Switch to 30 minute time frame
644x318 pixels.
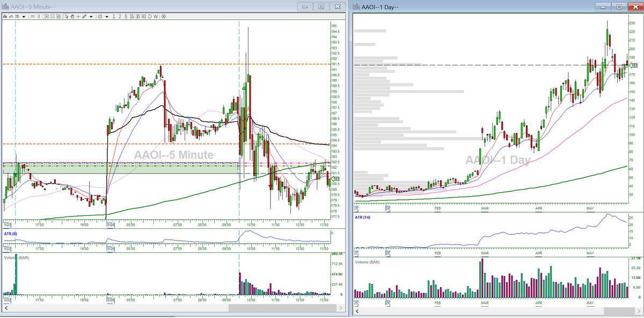click(138, 17)
